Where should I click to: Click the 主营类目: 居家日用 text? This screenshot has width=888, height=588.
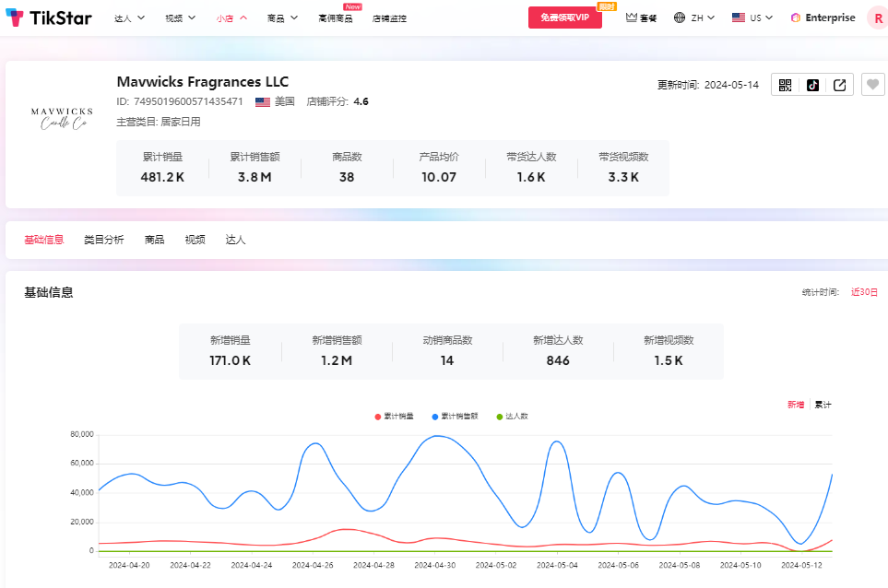click(159, 122)
